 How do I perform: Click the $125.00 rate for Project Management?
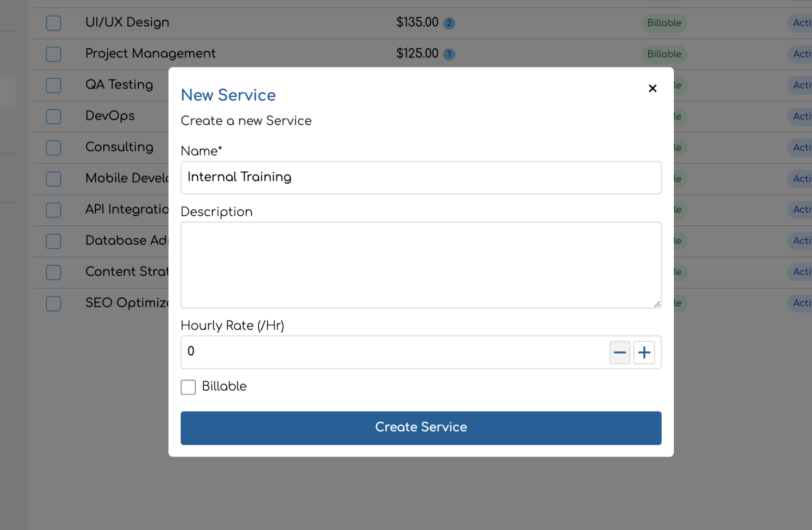click(x=417, y=53)
